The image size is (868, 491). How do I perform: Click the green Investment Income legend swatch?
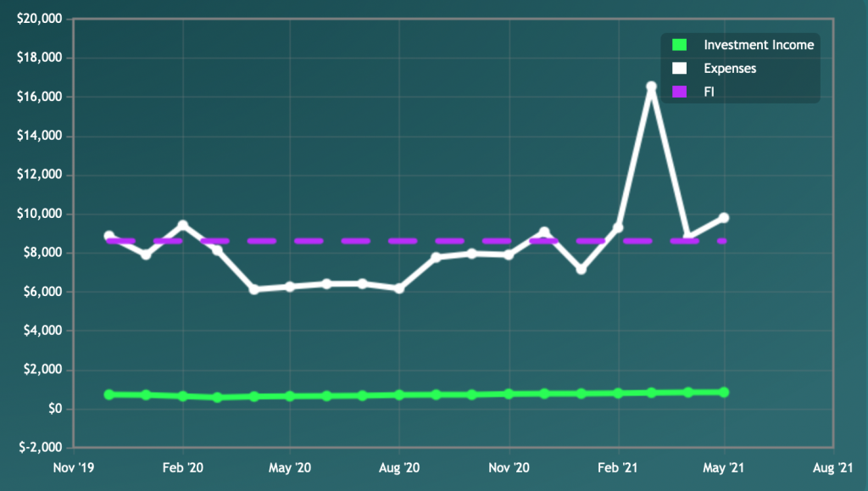(678, 45)
